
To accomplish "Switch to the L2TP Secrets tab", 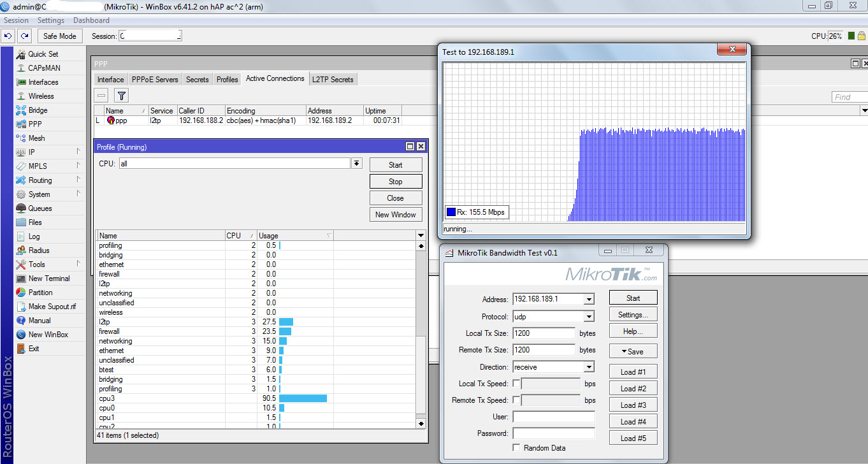I will pos(333,80).
